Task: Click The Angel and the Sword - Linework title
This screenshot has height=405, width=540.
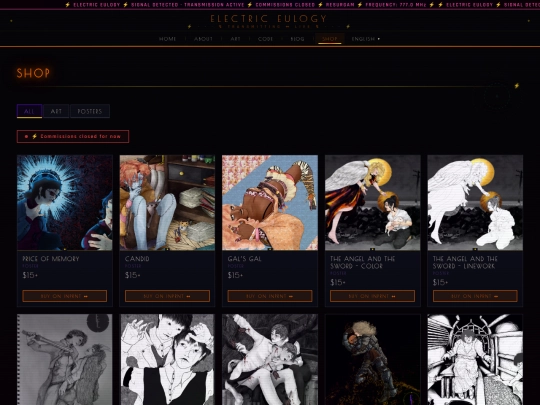Action: point(465,262)
